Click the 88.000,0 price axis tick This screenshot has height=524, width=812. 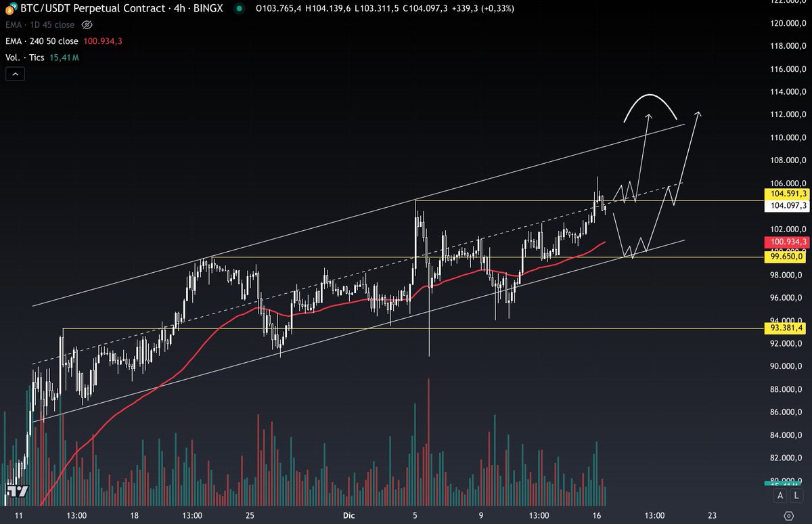pyautogui.click(x=786, y=389)
